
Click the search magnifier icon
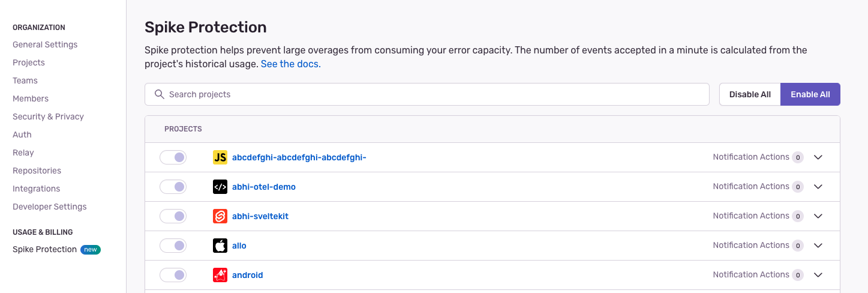pos(159,94)
